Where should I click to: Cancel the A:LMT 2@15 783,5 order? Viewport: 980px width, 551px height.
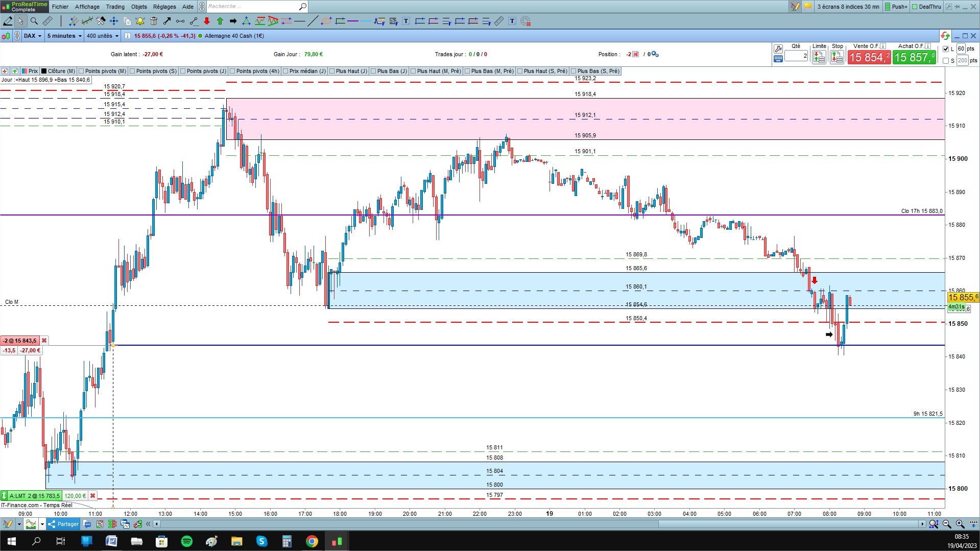pyautogui.click(x=92, y=496)
